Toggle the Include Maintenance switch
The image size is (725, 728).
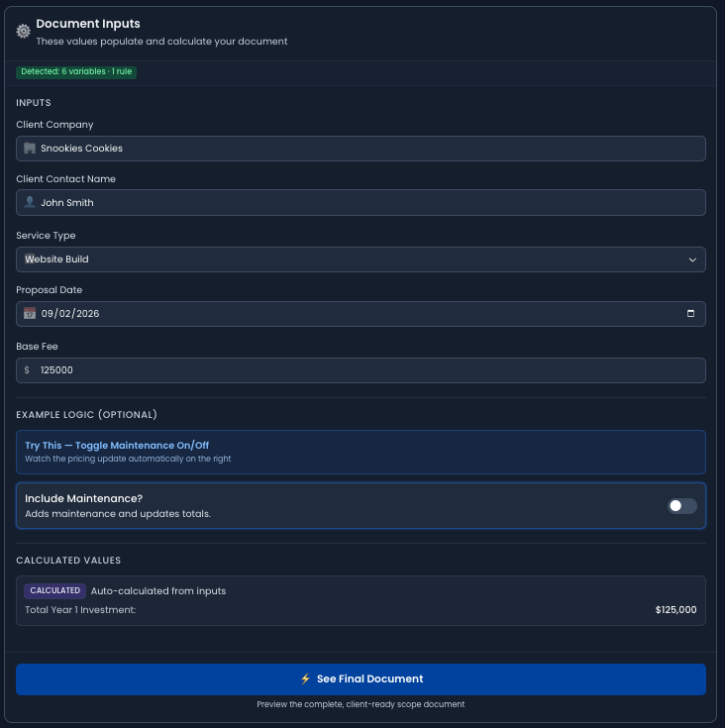click(x=681, y=506)
